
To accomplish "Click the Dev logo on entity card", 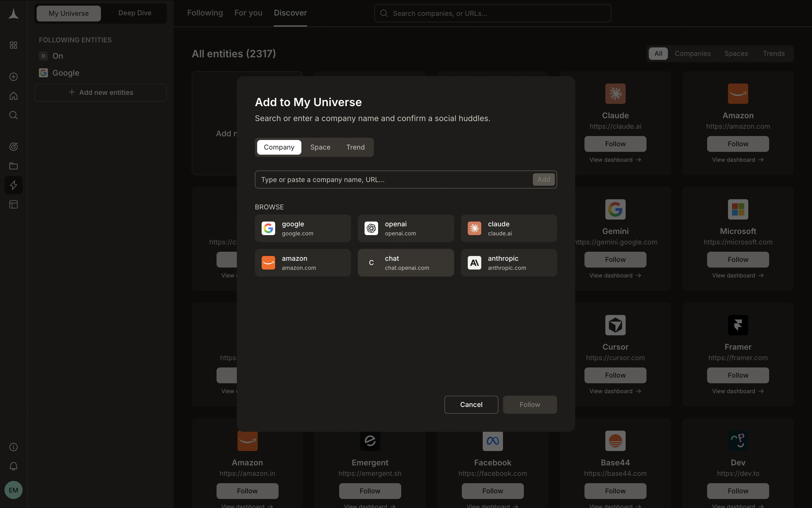I will [x=738, y=441].
